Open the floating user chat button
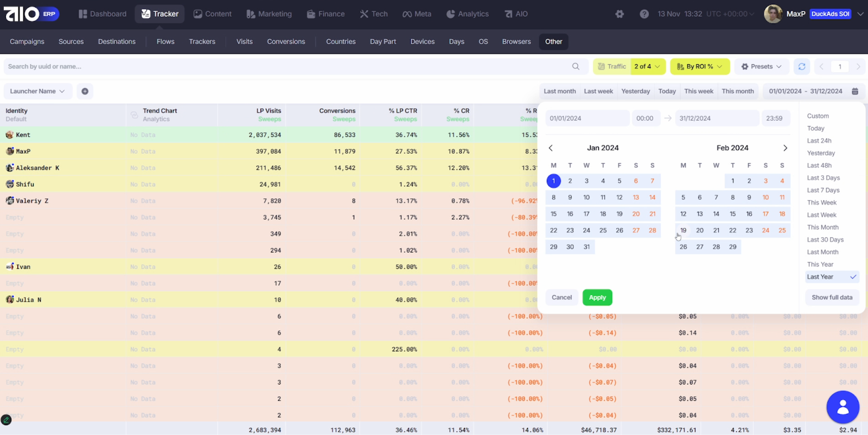The height and width of the screenshot is (435, 868). 843,407
